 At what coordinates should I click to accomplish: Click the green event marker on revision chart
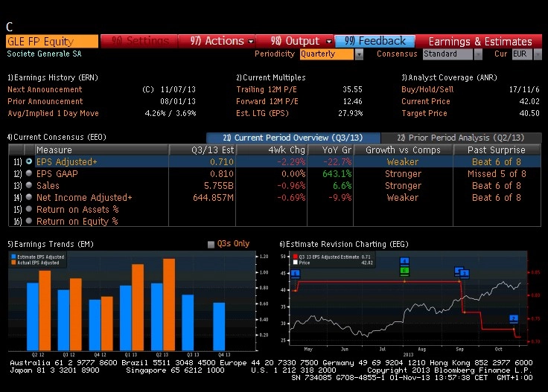click(404, 271)
